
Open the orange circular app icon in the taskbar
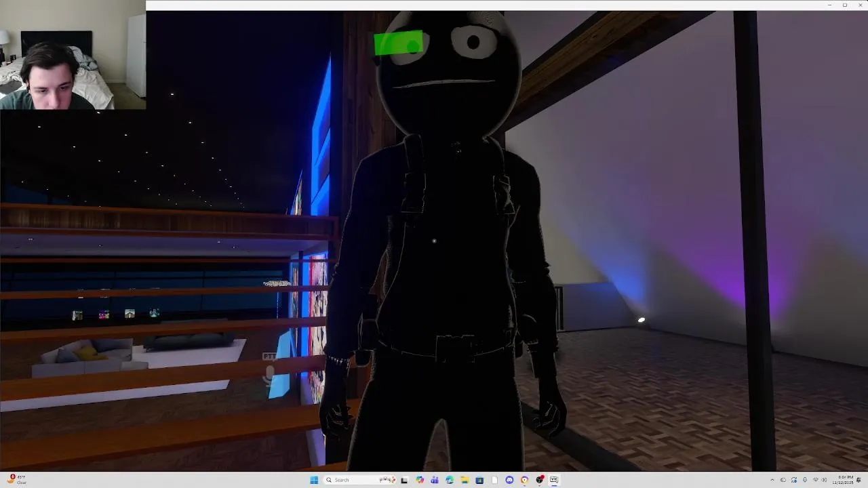[524, 480]
